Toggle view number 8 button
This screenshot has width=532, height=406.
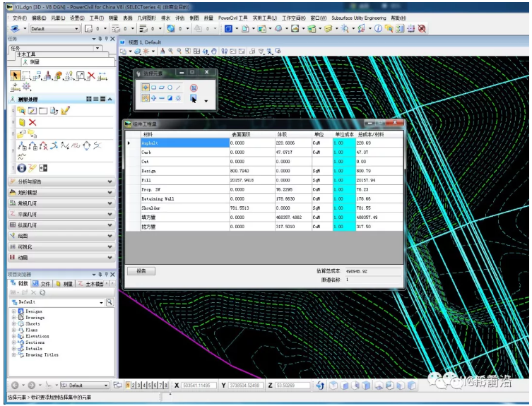click(166, 386)
